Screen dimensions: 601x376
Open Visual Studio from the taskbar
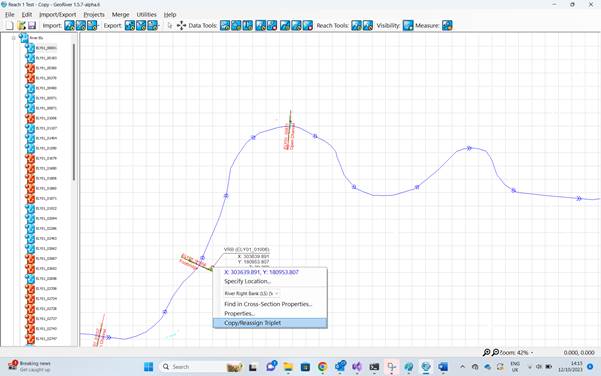pyautogui.click(x=357, y=367)
